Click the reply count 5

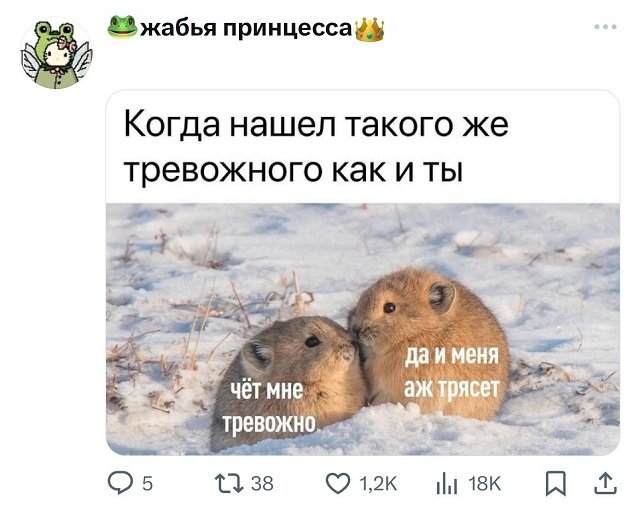click(147, 484)
